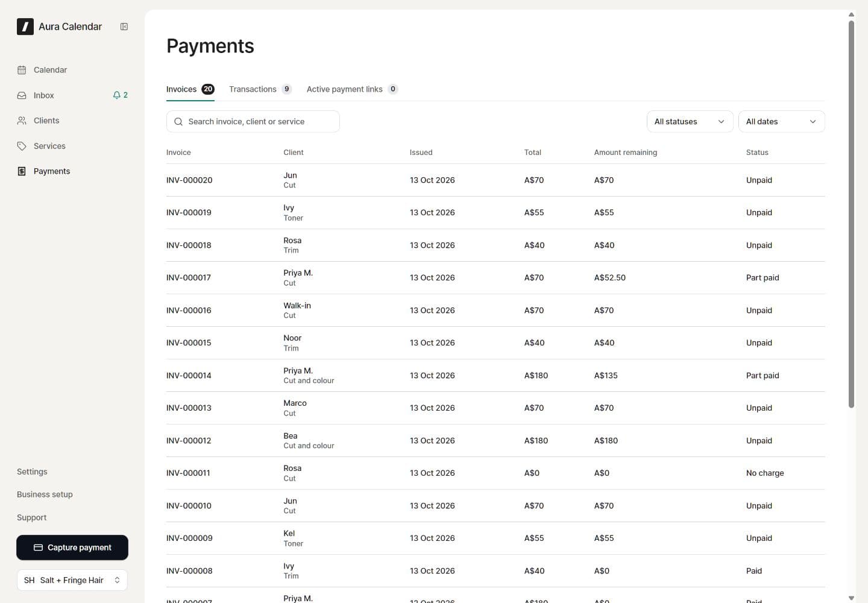Open Business setup in the sidebar
Viewport: 868px width, 603px height.
tap(45, 494)
